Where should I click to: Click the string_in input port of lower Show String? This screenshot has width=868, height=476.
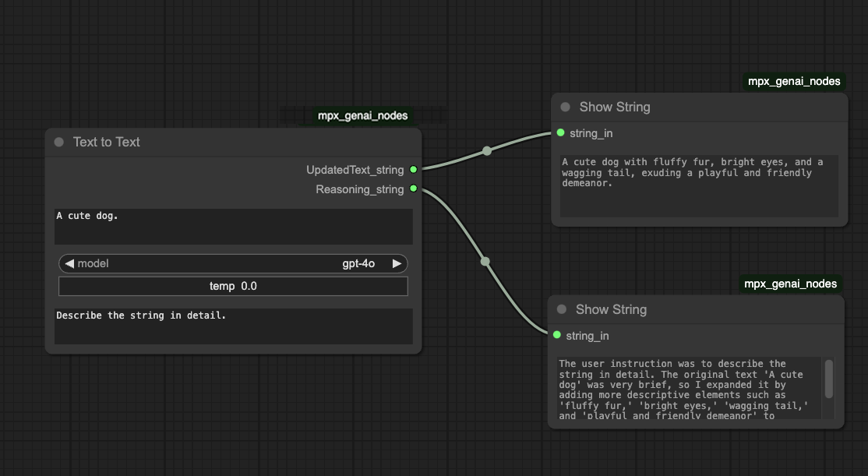(x=557, y=335)
